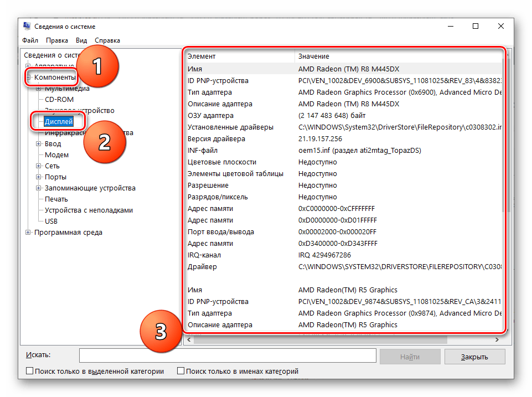Open the Справка menu
This screenshot has height=397, width=532.
pos(107,40)
